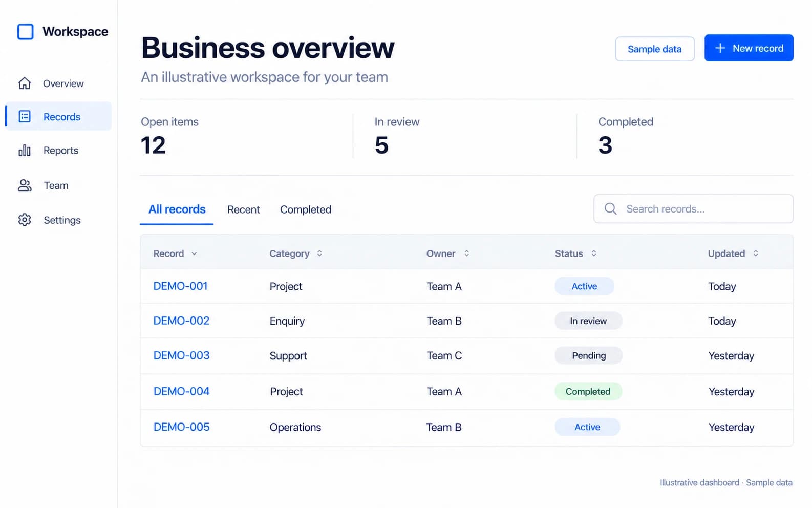Click the Business overview heading
This screenshot has height=508, width=812.
click(268, 48)
